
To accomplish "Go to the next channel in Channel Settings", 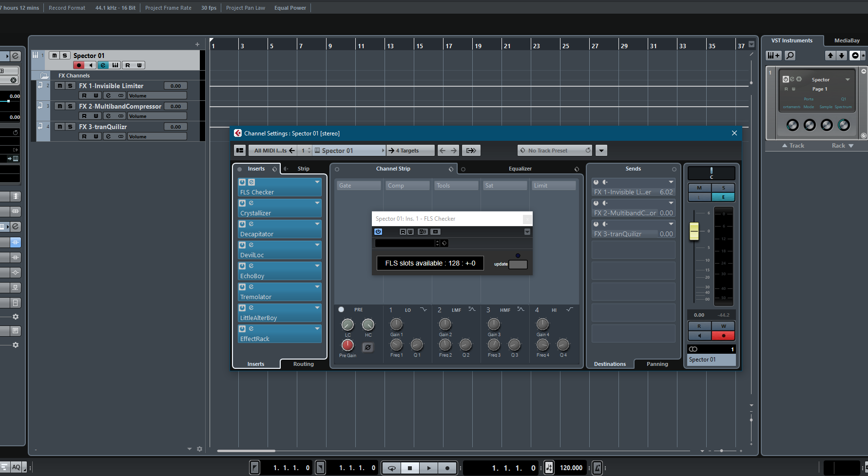I will (x=454, y=151).
